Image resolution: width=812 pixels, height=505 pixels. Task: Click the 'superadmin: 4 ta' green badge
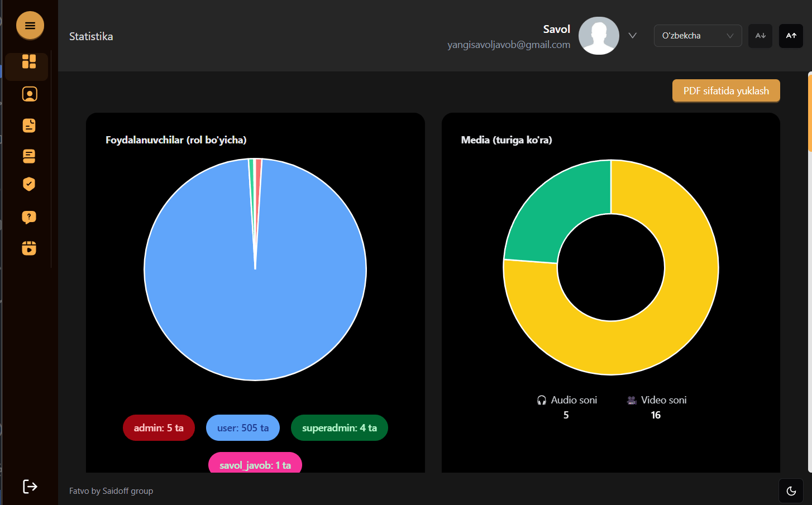click(339, 428)
